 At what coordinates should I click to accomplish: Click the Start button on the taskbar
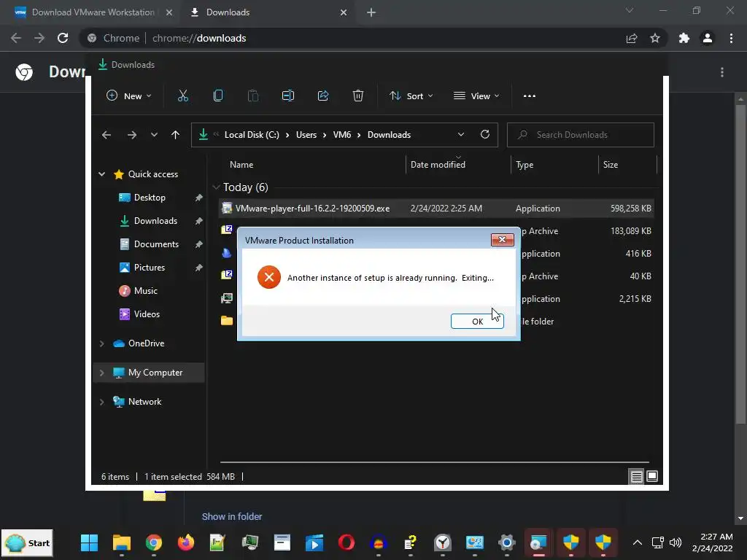point(28,542)
